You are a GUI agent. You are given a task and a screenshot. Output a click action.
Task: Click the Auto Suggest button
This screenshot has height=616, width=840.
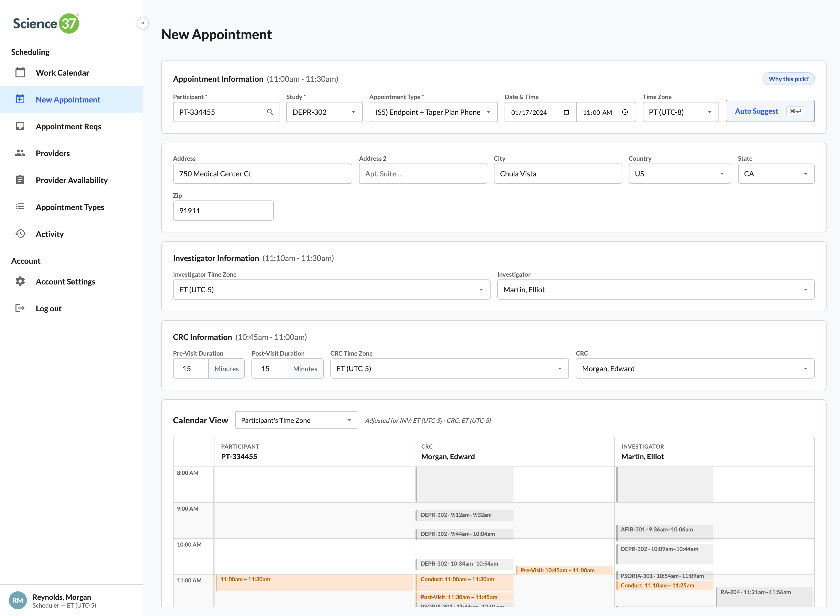coord(770,111)
